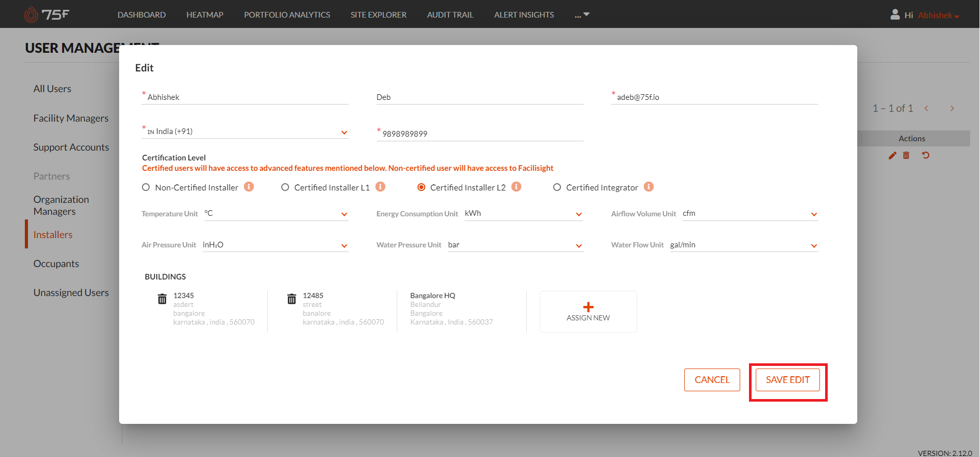Click the phone number field 9898989899
The image size is (980, 457).
[480, 134]
